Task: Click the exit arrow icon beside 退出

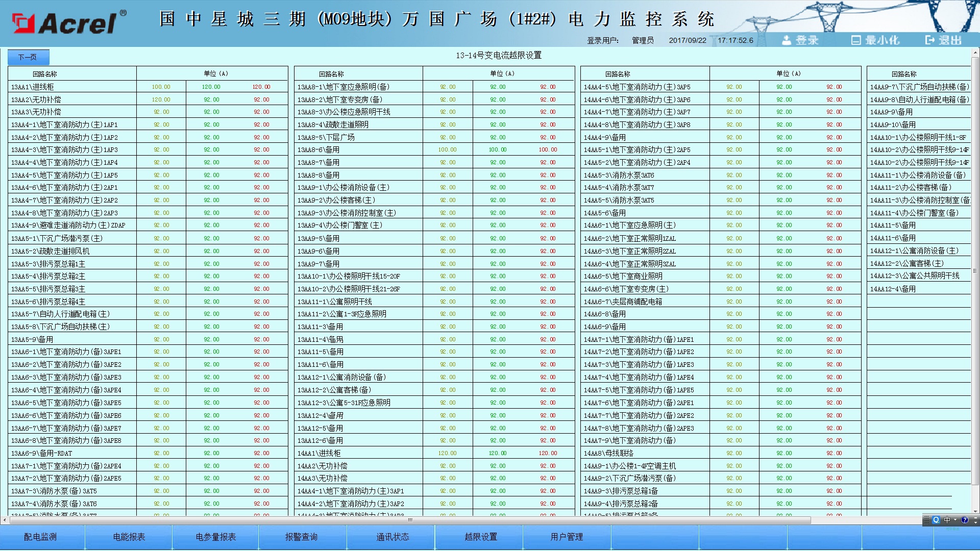Action: 930,40
